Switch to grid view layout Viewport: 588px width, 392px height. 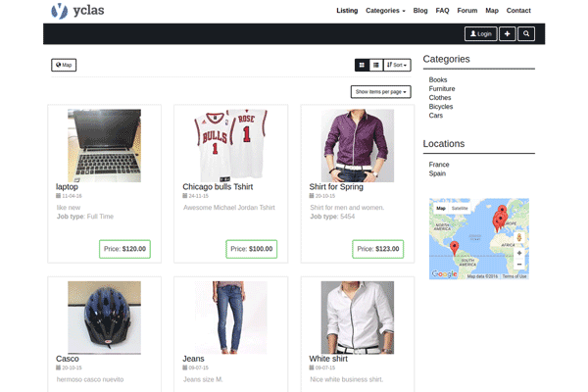[363, 65]
